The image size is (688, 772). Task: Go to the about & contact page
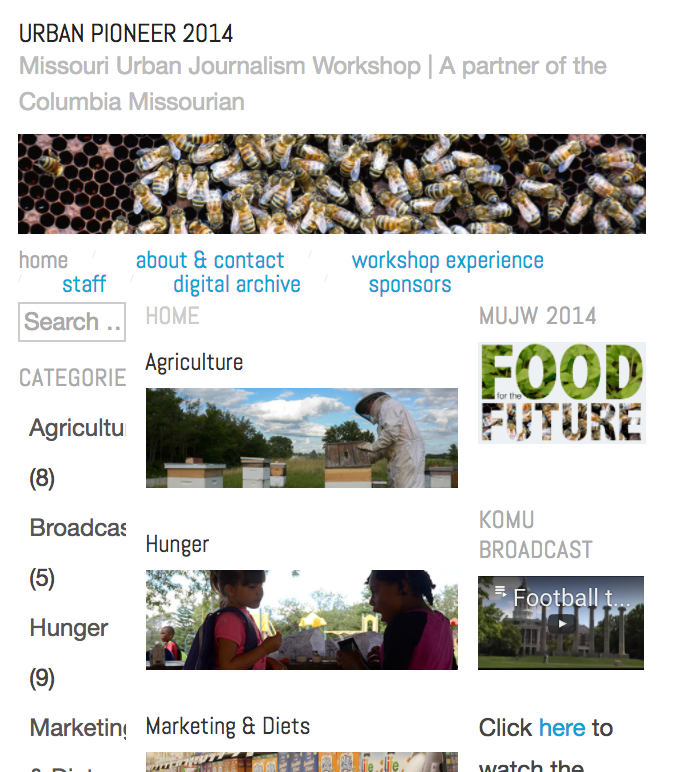[x=210, y=260]
